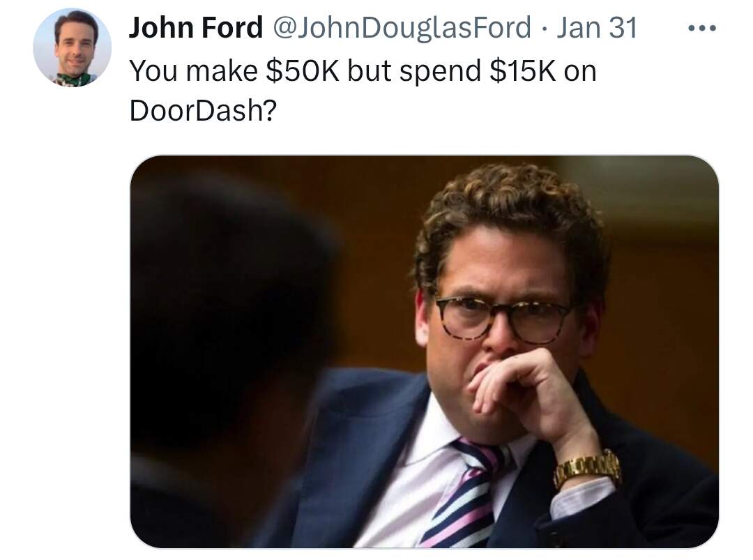This screenshot has height=560, width=753.
Task: Click John Ford's round profile avatar
Action: (x=72, y=47)
